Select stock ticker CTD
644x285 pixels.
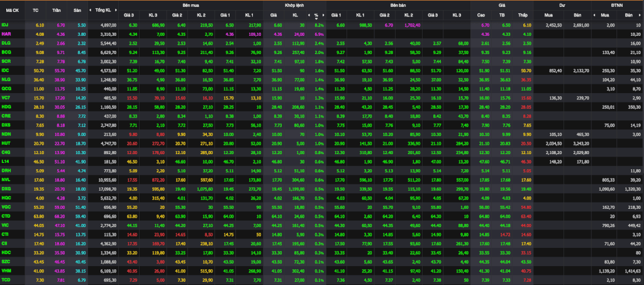coord(6,216)
